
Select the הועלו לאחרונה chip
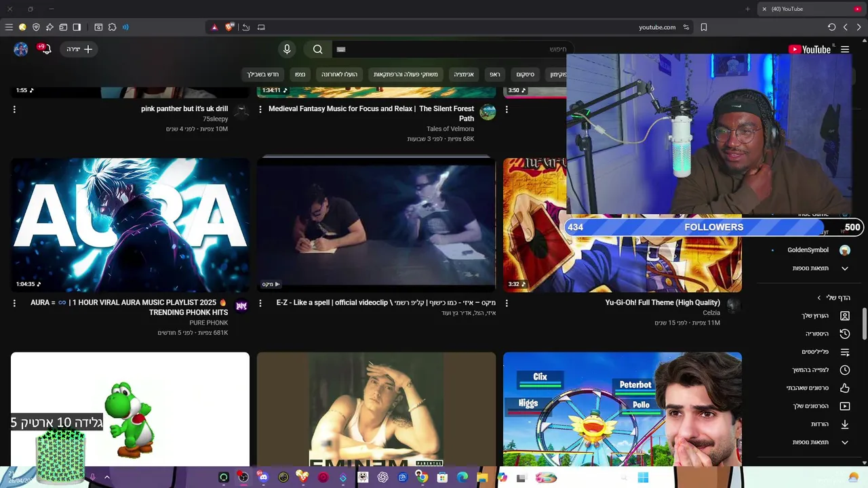coord(339,75)
